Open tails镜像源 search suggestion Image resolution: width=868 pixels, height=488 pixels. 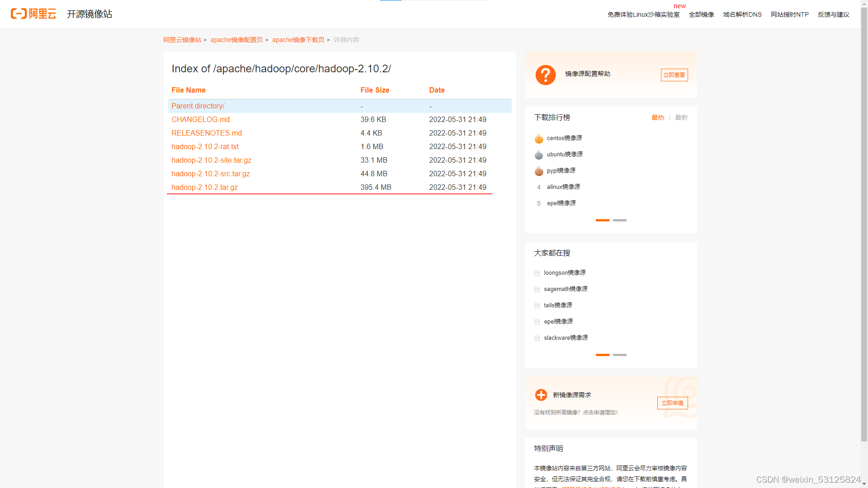pyautogui.click(x=558, y=305)
